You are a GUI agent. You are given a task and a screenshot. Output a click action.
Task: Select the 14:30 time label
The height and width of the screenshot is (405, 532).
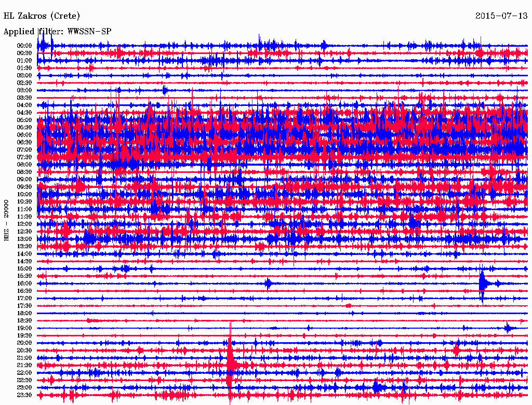[x=24, y=261]
